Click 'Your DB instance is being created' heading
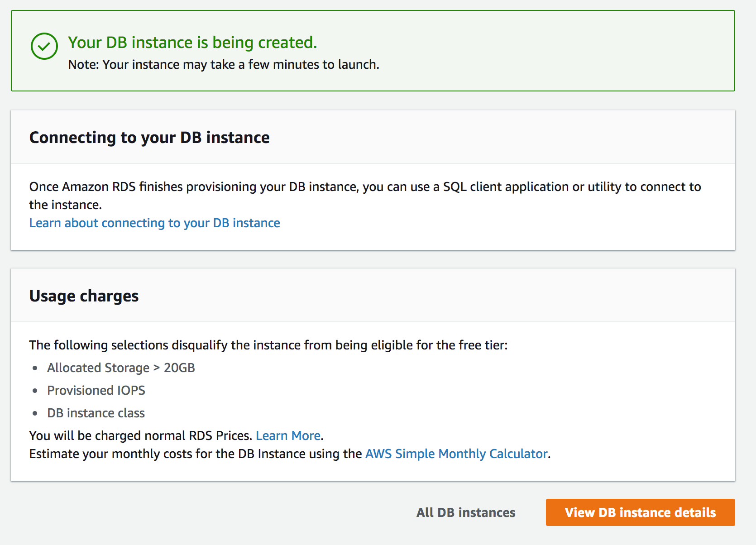The image size is (756, 545). pos(192,43)
